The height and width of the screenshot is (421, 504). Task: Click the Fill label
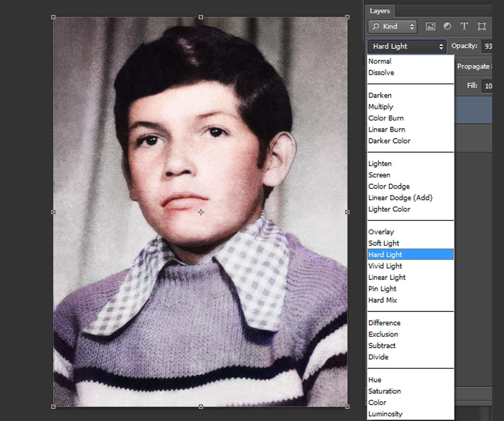(472, 86)
